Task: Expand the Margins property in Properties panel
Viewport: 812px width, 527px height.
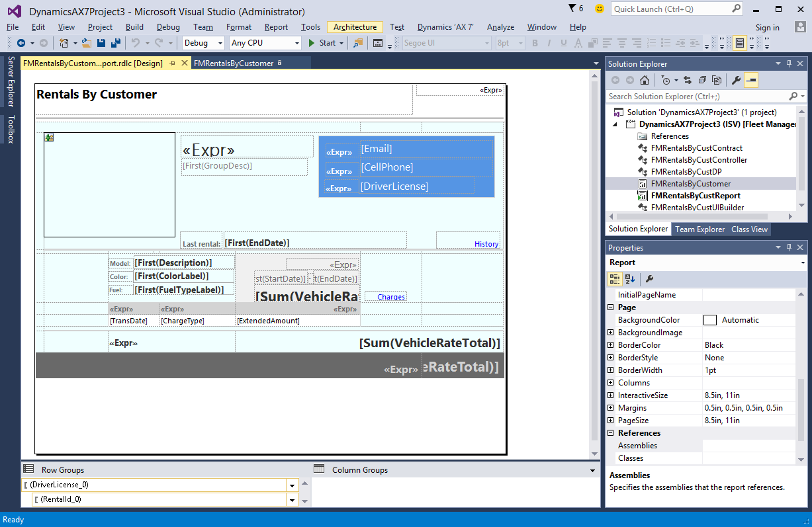Action: click(x=610, y=408)
